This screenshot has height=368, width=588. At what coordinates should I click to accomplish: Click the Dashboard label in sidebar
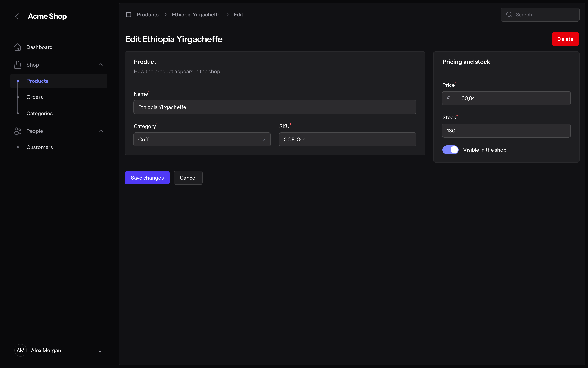[39, 47]
